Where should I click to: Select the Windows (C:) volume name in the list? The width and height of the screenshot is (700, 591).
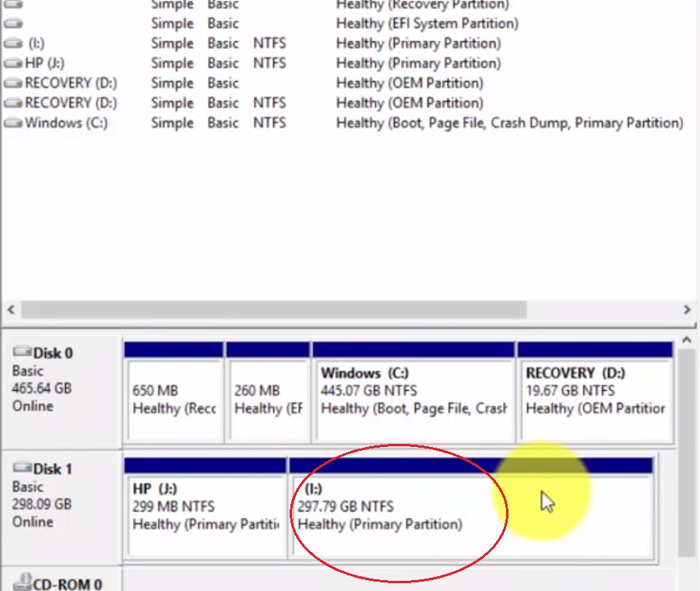[x=66, y=123]
